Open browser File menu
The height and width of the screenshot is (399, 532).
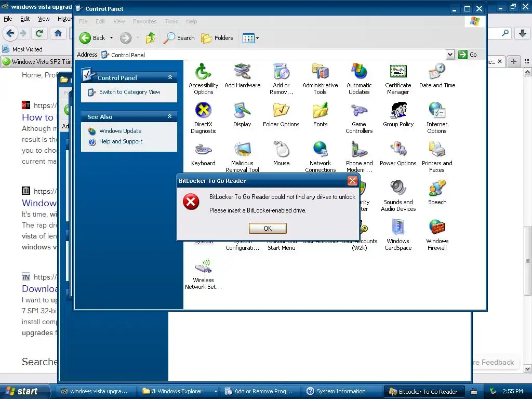(x=8, y=19)
